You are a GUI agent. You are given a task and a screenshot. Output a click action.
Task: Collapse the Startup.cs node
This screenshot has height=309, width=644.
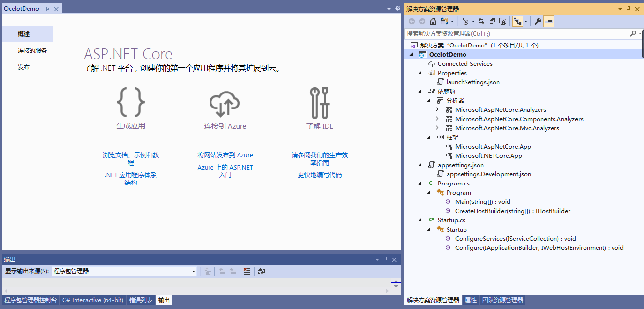click(x=420, y=220)
